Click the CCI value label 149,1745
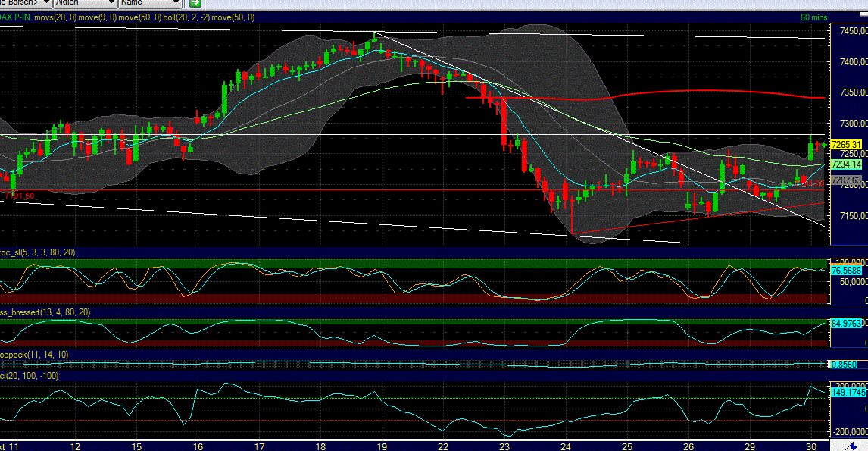 [848, 393]
